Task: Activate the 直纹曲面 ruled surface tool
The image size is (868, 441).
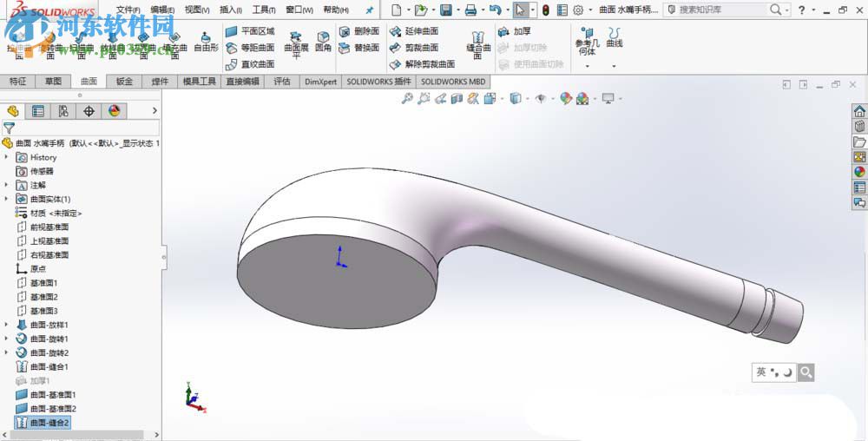Action: point(250,64)
